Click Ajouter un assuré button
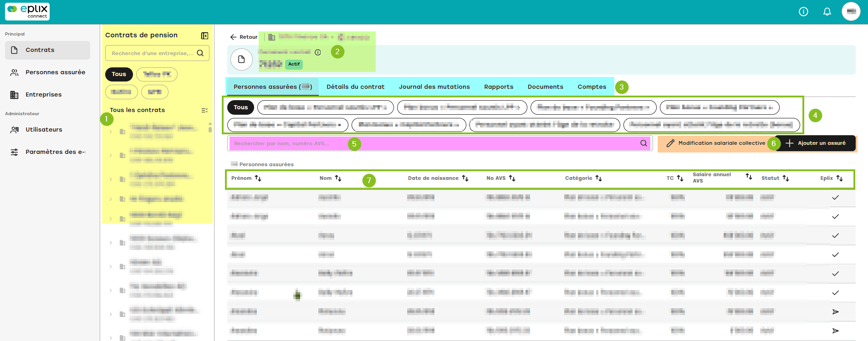 (816, 143)
